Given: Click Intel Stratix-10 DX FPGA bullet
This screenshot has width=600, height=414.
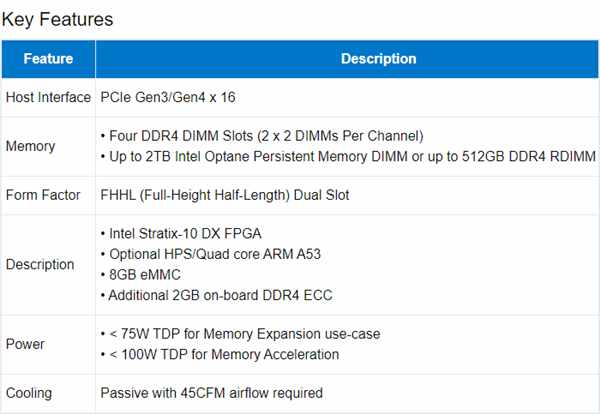Looking at the screenshot, I should (183, 233).
